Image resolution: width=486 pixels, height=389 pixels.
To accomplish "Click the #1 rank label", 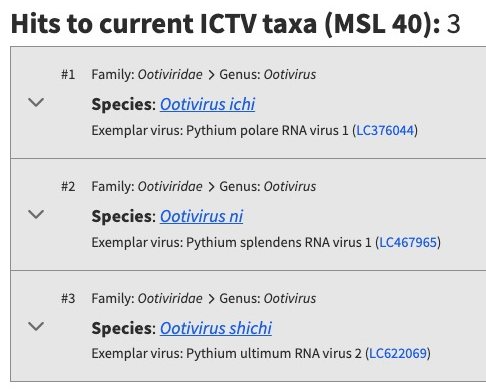I will 68,74.
